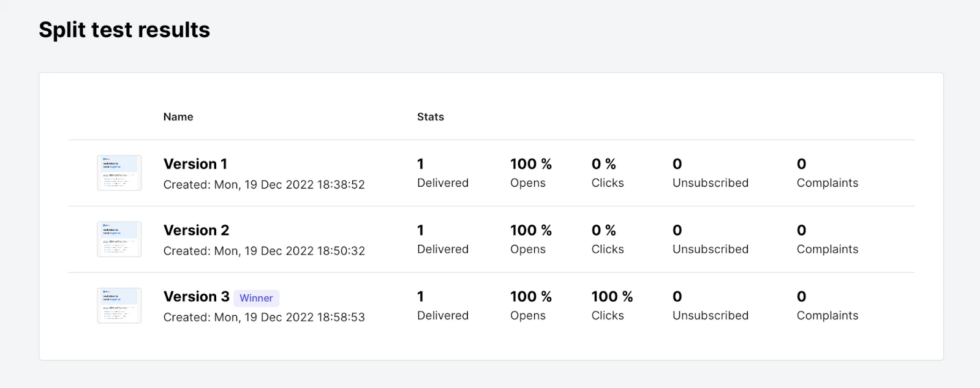Click Version 1's Complaints count
The image size is (980, 388).
[x=801, y=164]
